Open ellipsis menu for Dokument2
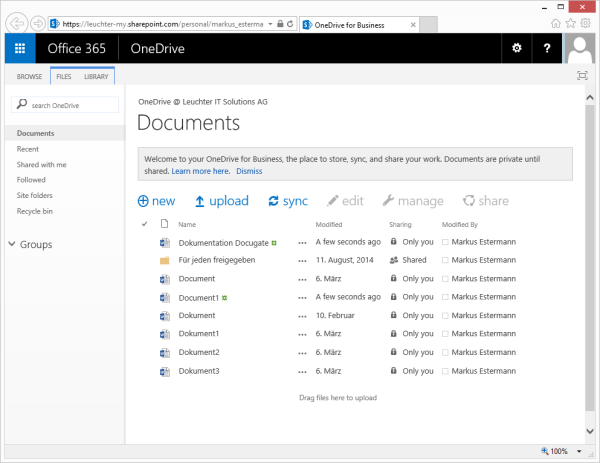 (x=302, y=353)
